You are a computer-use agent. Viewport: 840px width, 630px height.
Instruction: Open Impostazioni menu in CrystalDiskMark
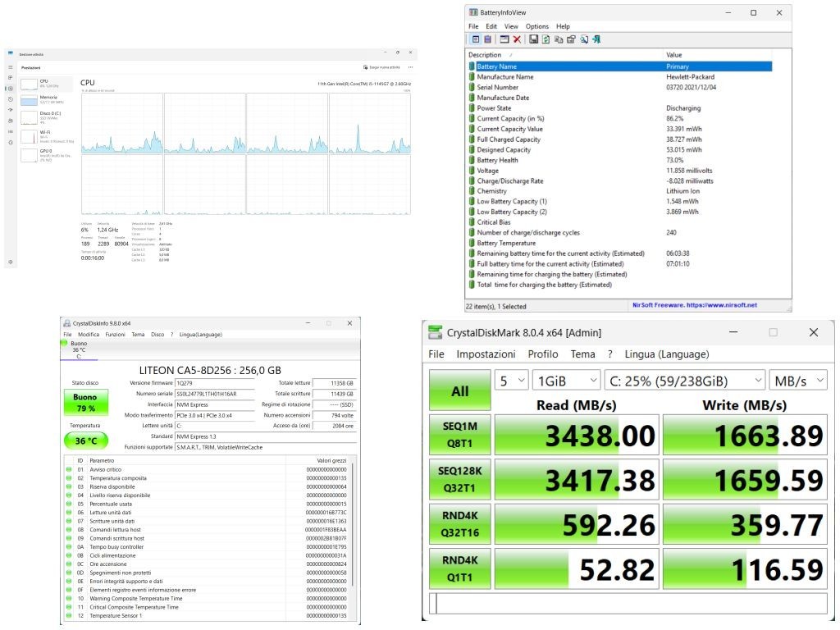[486, 354]
